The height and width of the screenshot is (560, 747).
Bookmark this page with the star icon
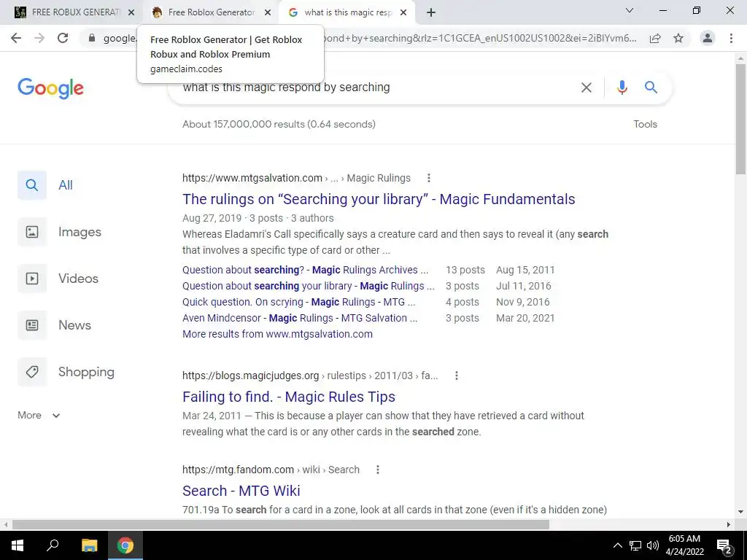[678, 39]
